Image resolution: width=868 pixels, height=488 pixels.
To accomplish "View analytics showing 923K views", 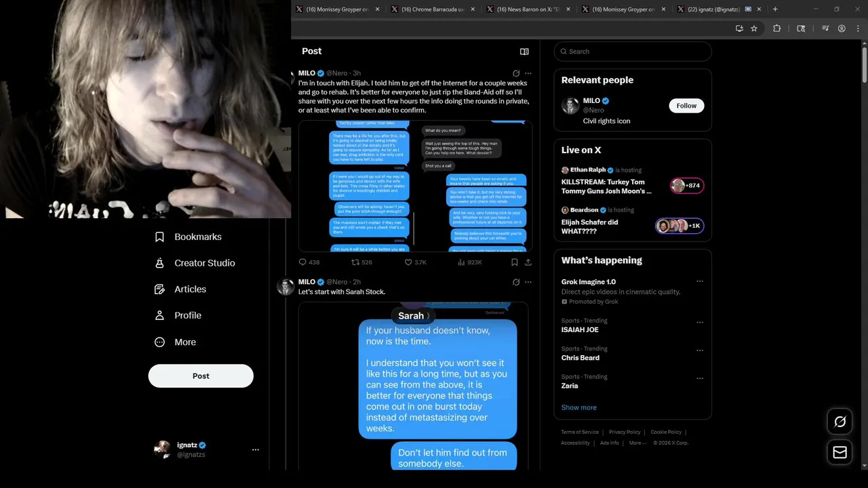I will coord(470,262).
